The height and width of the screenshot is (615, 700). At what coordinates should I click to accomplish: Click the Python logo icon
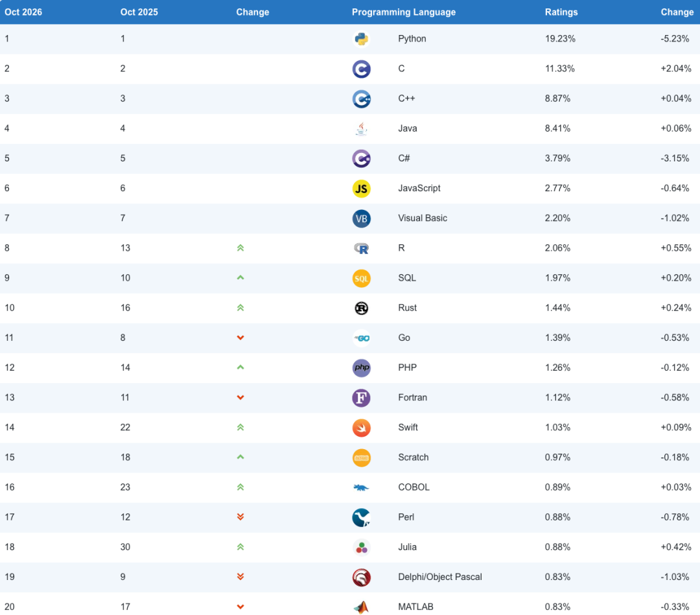click(361, 39)
